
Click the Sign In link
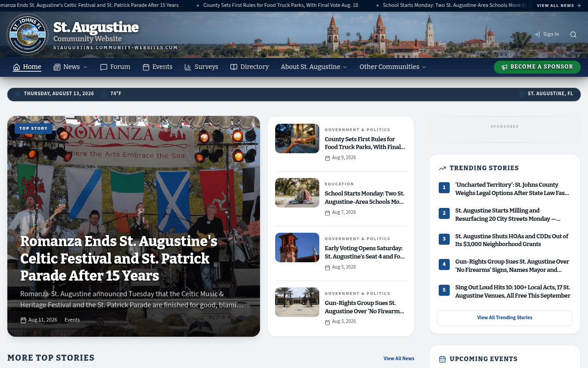[x=547, y=34]
